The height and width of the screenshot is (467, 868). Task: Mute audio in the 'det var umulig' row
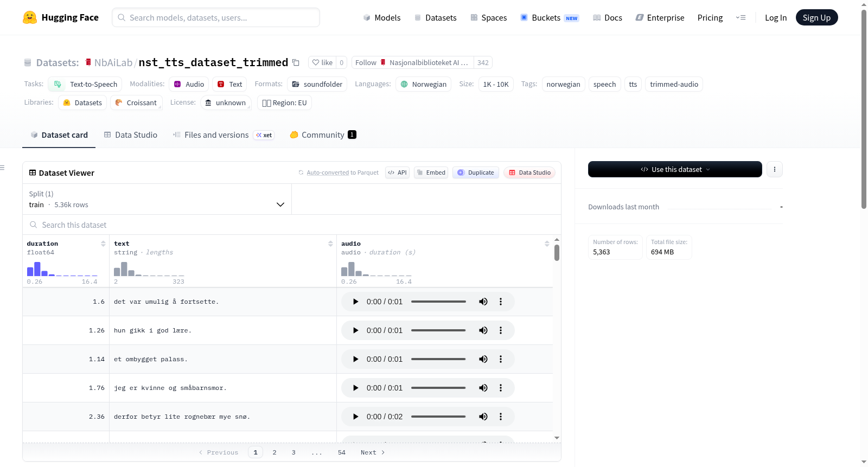[x=483, y=302]
